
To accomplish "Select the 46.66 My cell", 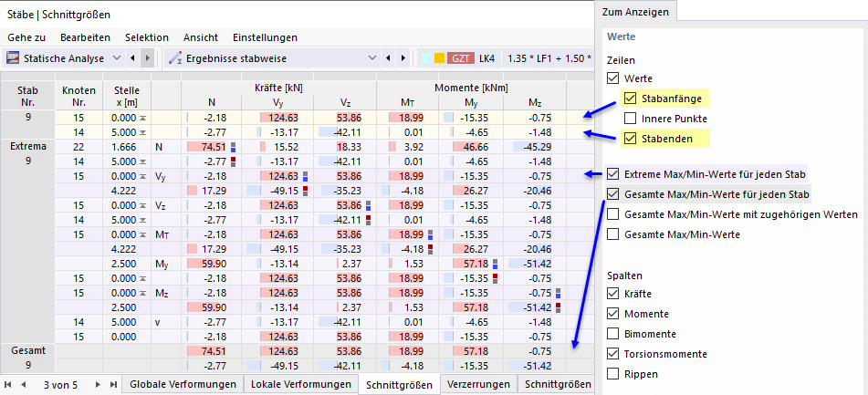I will (472, 147).
